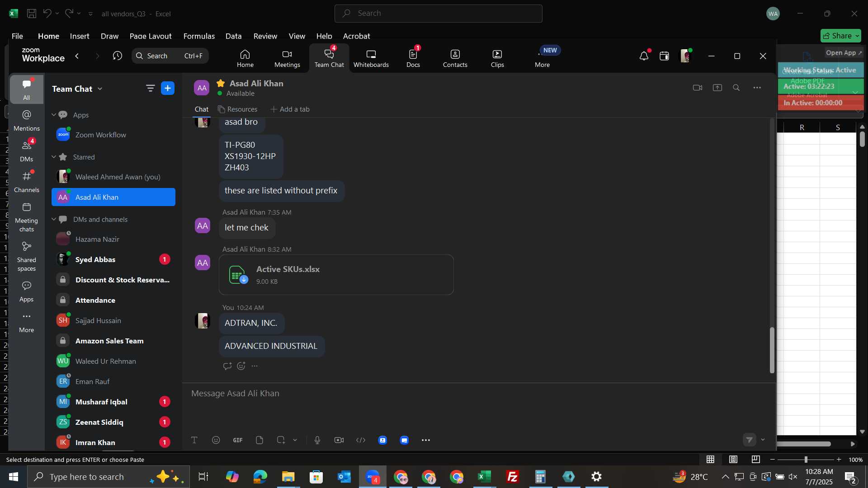The width and height of the screenshot is (868, 488).
Task: Click Add a tab
Action: point(290,109)
